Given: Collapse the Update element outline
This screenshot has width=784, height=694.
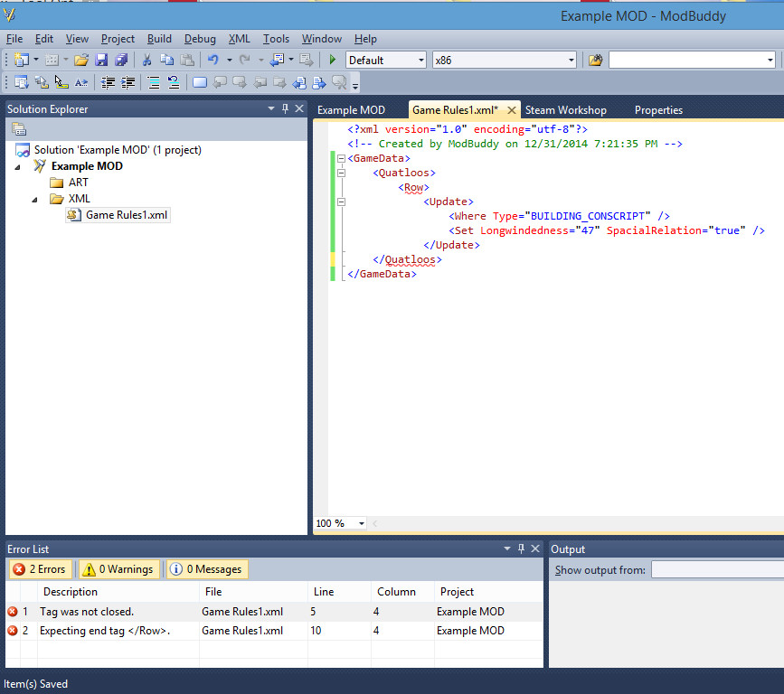Looking at the screenshot, I should tap(342, 202).
